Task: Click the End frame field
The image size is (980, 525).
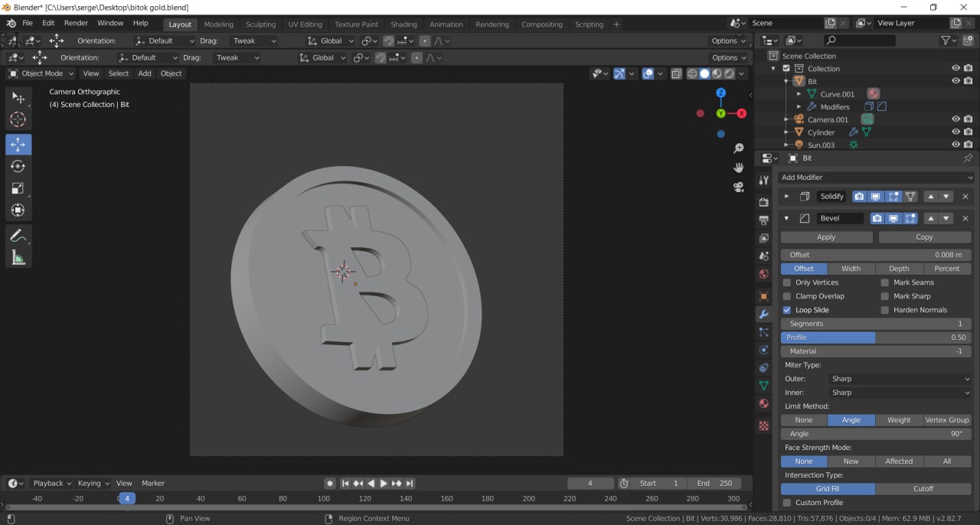Action: pyautogui.click(x=714, y=483)
